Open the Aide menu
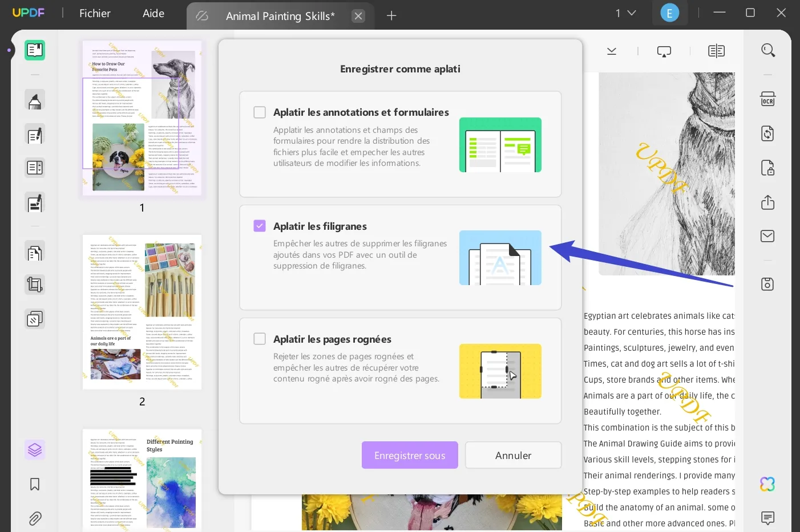The width and height of the screenshot is (800, 532). [x=153, y=13]
